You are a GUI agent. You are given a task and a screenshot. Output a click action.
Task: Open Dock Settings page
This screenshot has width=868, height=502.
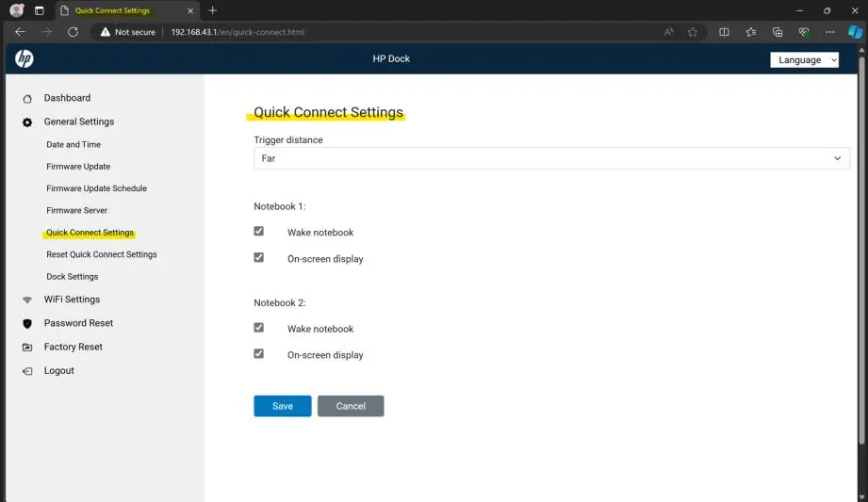click(72, 277)
